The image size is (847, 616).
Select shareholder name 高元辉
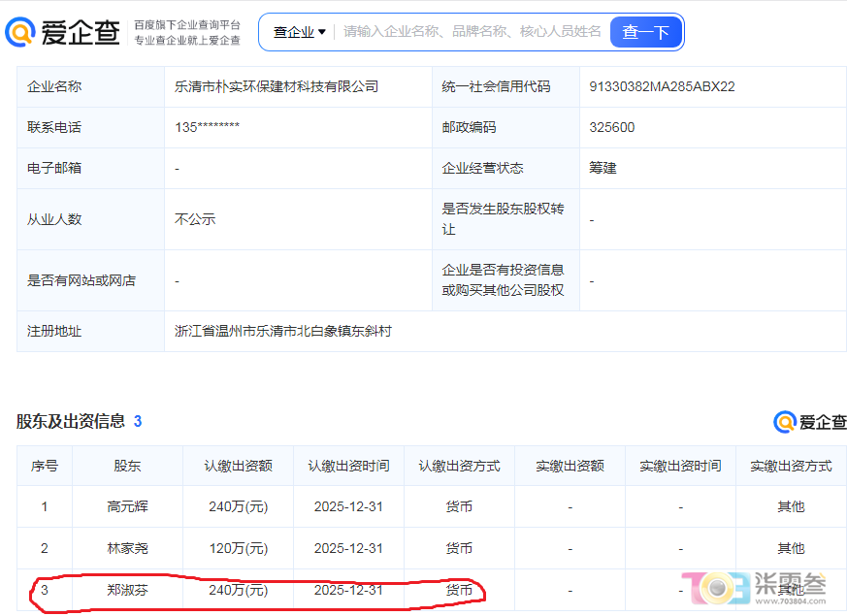coord(127,506)
